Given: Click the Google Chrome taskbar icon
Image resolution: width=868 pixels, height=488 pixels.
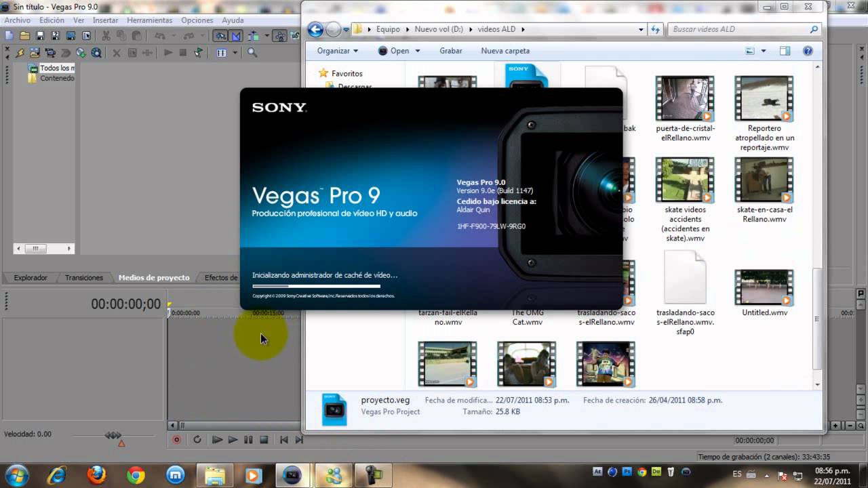Looking at the screenshot, I should [136, 475].
